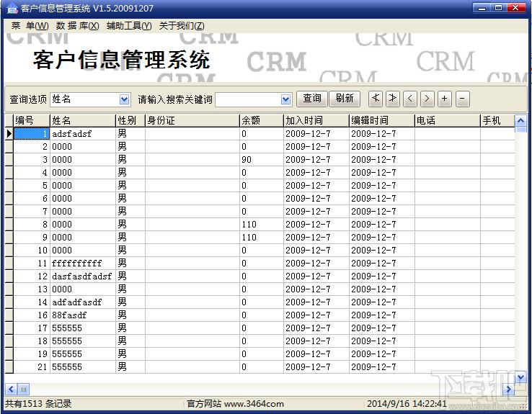532x414 pixels.
Task: Click the 身份证 column header
Action: point(192,121)
